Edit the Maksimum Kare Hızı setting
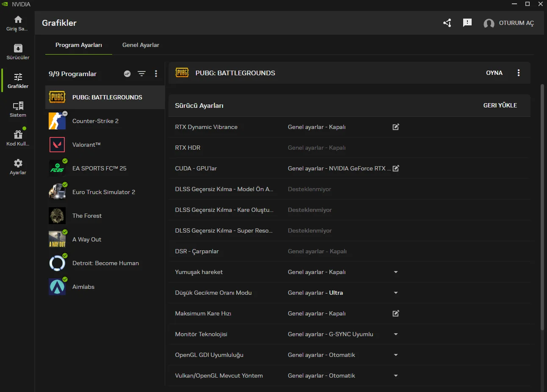 (396, 313)
